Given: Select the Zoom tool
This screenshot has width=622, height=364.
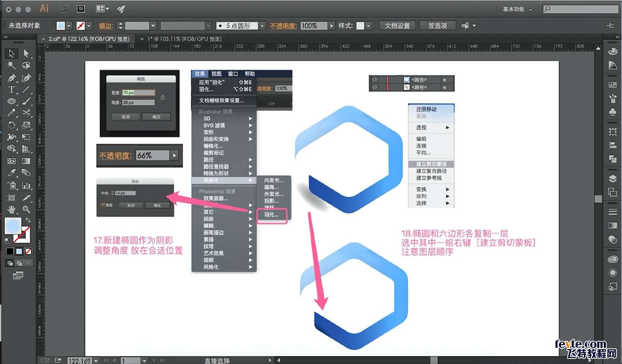Looking at the screenshot, I should tap(26, 210).
